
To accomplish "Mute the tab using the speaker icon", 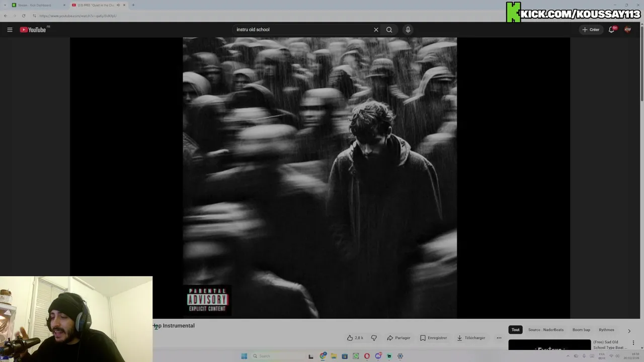I will pos(118,5).
